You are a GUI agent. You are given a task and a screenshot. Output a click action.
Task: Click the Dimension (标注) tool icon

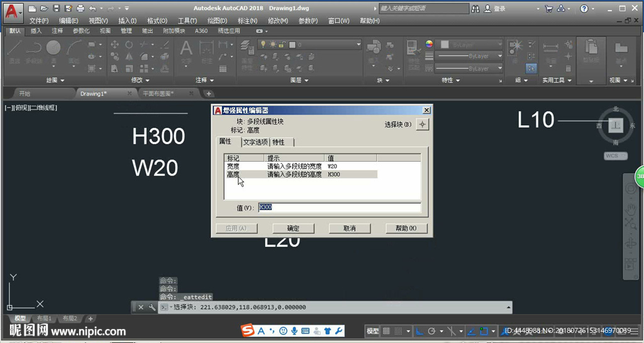coord(206,52)
